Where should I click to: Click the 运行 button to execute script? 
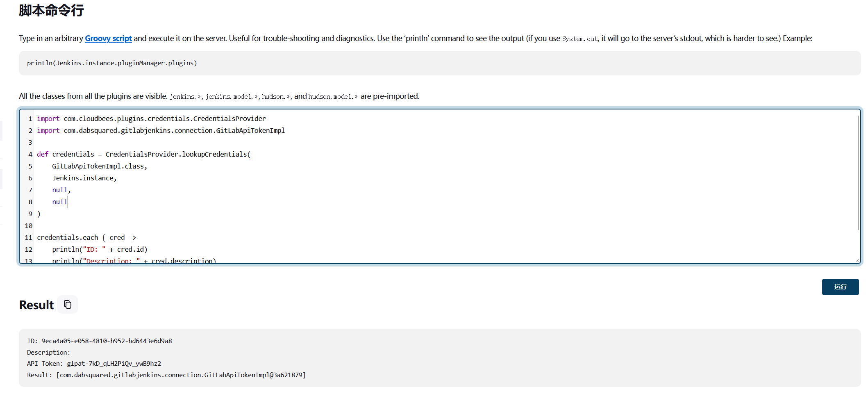(x=840, y=287)
